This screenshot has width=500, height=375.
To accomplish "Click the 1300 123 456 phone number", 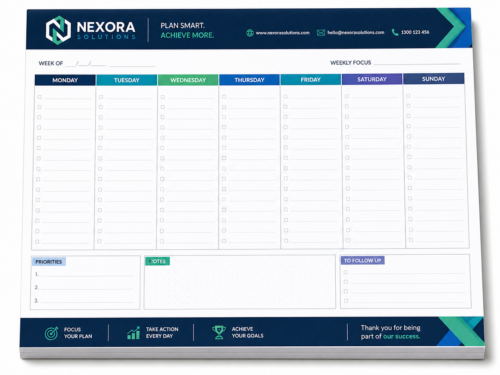I will point(415,32).
